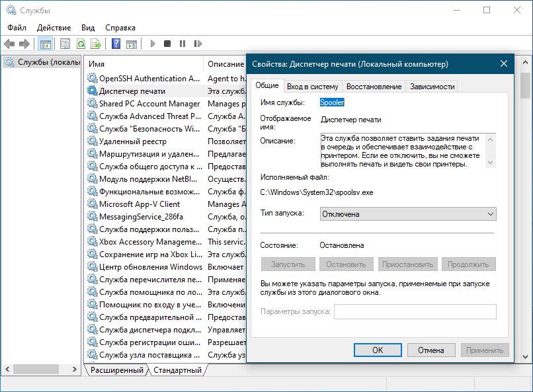
Task: Click the 'Отмена' button
Action: (x=430, y=350)
